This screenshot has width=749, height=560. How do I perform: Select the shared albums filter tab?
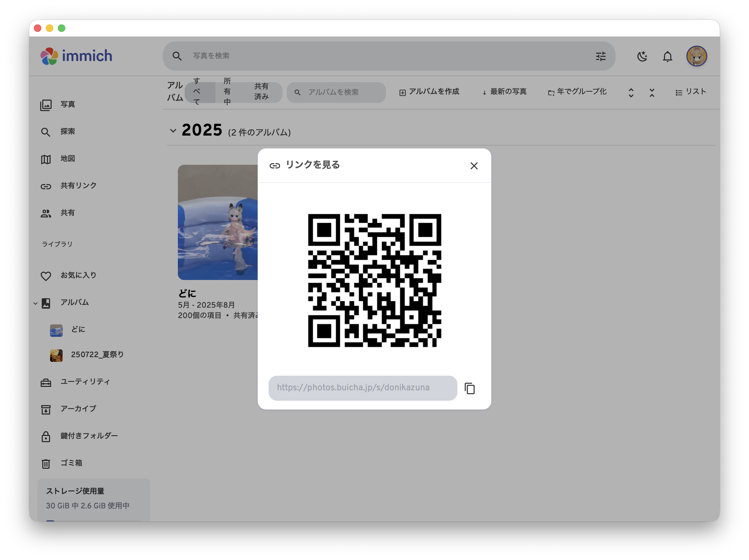click(261, 92)
